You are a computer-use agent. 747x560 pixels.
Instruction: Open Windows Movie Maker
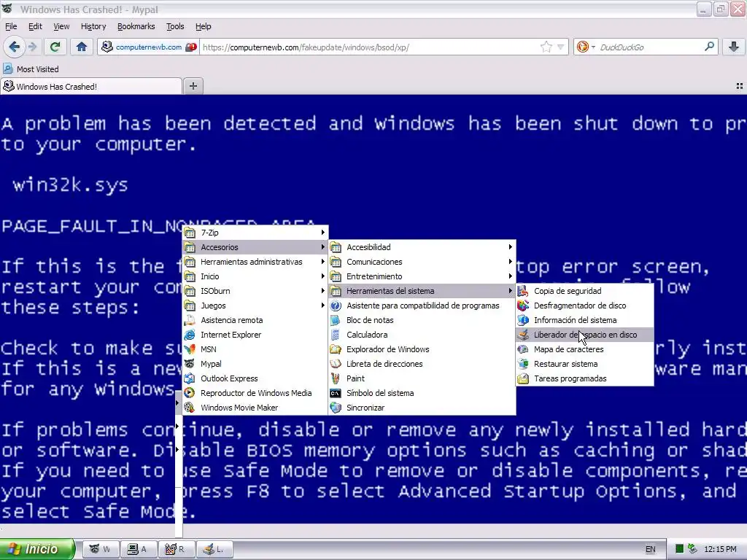[x=255, y=408]
